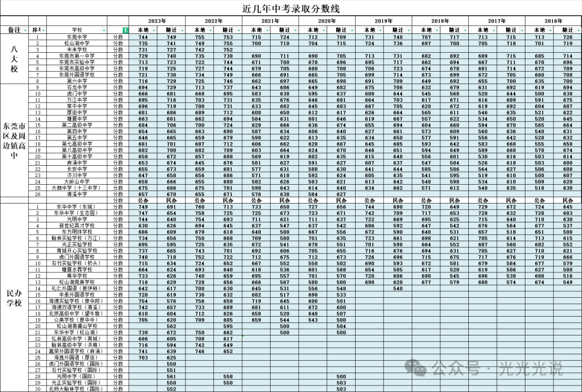The height and width of the screenshot is (392, 582).
Task: Click the school name 东华中学（东城）
Action: tap(77, 207)
